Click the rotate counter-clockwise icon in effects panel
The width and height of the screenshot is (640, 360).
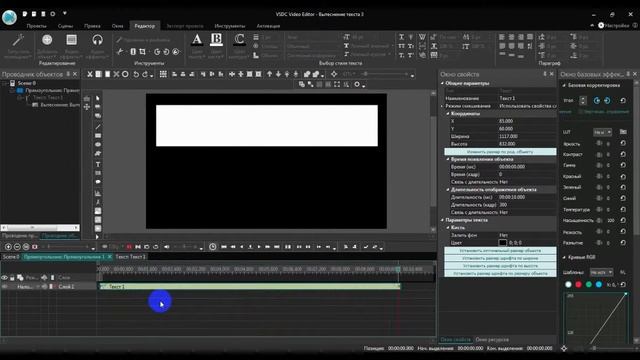tap(597, 100)
